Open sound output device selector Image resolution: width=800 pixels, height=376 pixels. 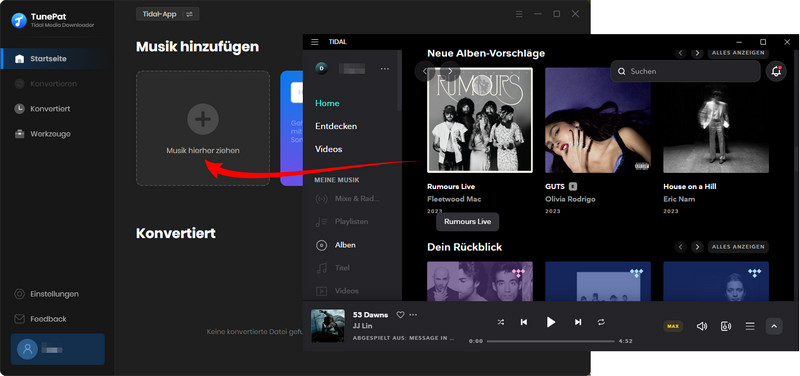(726, 326)
